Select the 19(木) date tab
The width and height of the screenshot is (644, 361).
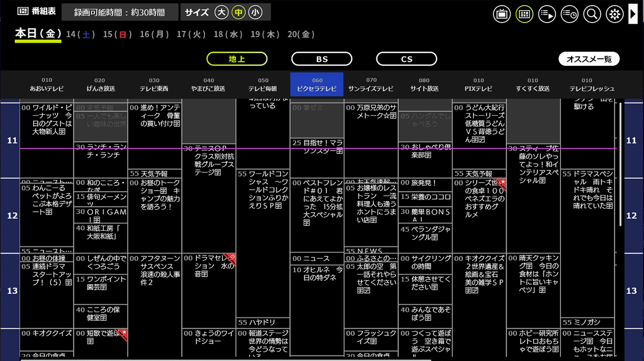pos(265,34)
